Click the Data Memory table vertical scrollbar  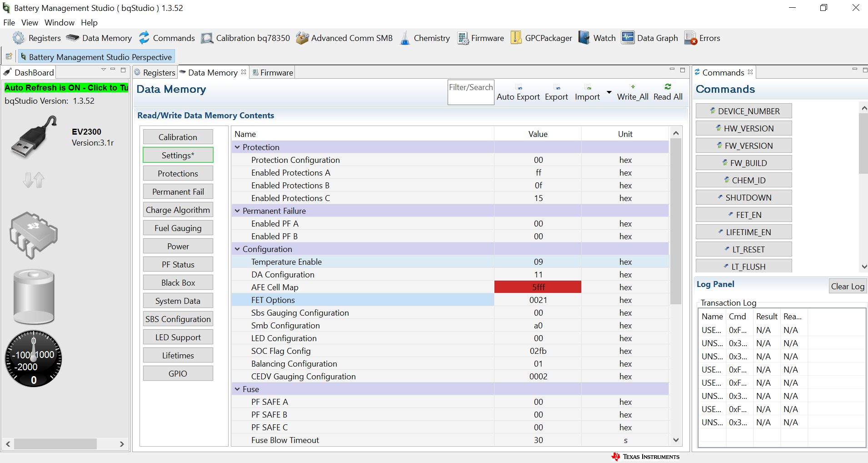[676, 221]
